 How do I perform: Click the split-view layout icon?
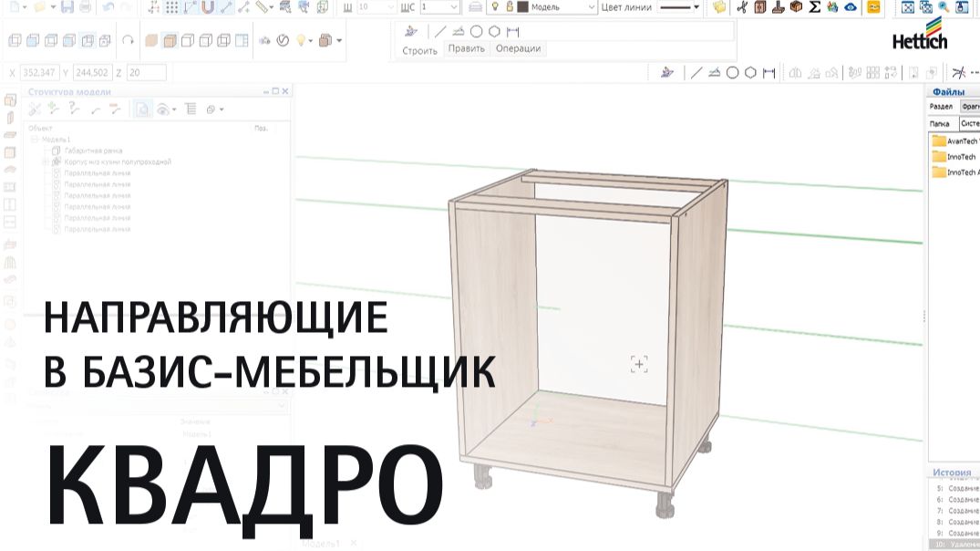click(242, 41)
